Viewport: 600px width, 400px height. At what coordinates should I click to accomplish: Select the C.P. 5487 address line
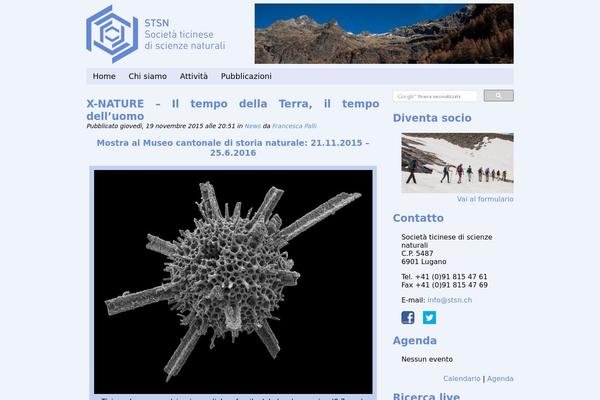click(x=417, y=253)
